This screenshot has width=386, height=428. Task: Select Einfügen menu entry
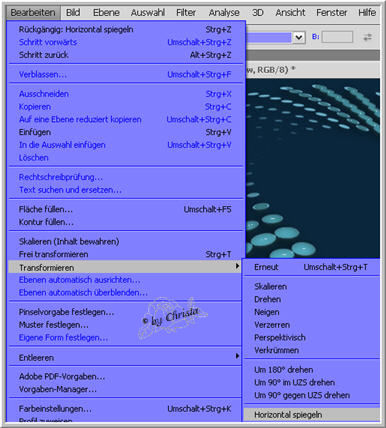coord(125,132)
